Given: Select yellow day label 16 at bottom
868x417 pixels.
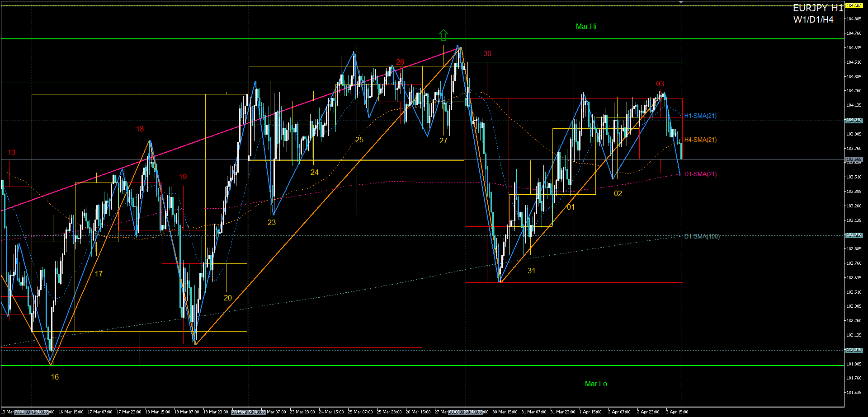Looking at the screenshot, I should click(55, 377).
